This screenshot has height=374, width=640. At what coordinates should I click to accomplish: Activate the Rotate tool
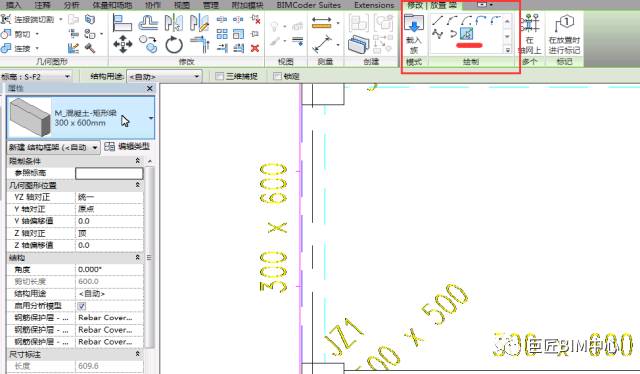point(174,45)
